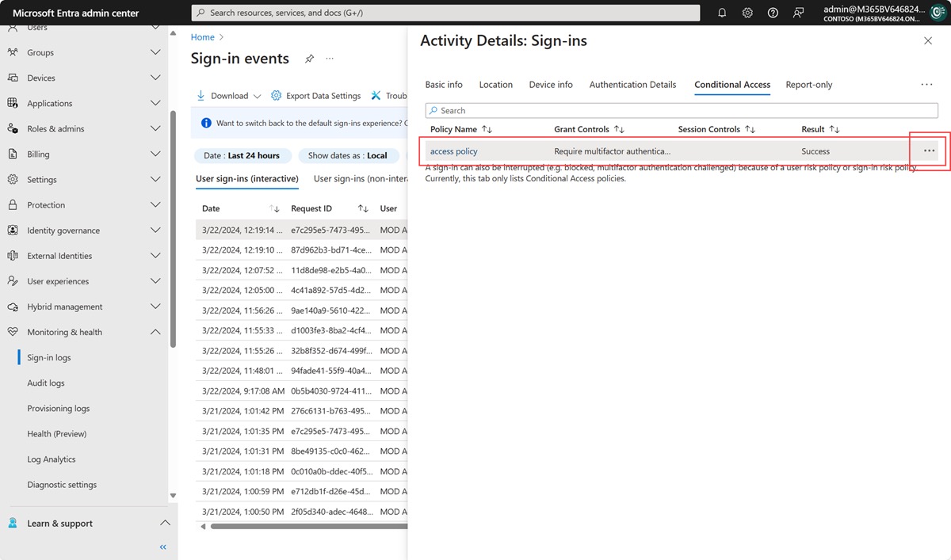Click the Conditional Access policy search field
The image size is (951, 560).
[x=682, y=110]
